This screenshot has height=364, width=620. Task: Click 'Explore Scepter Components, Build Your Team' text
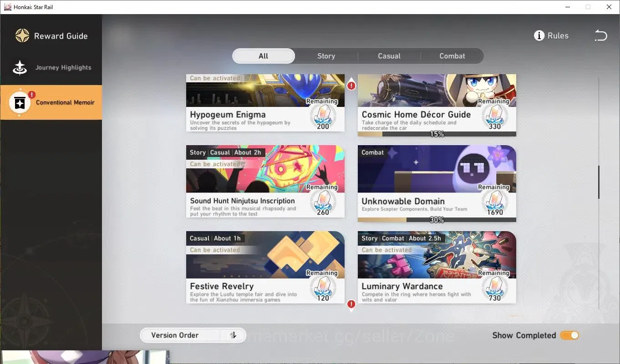[414, 209]
